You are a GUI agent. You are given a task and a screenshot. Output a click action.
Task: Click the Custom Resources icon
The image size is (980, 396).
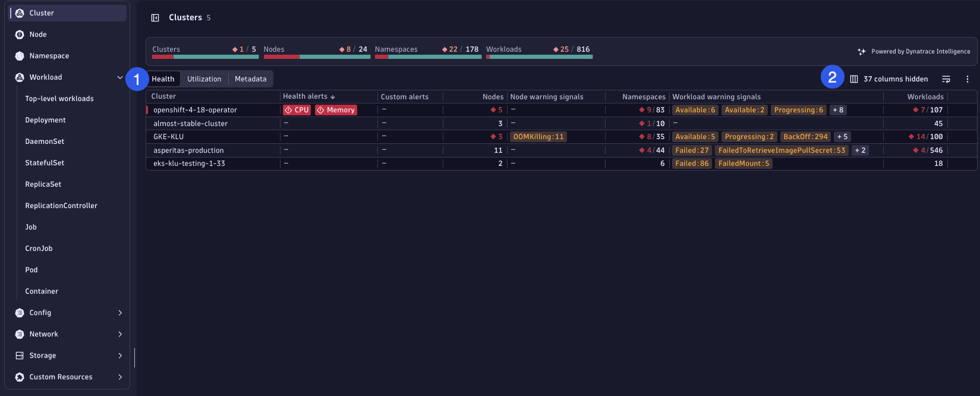(20, 377)
